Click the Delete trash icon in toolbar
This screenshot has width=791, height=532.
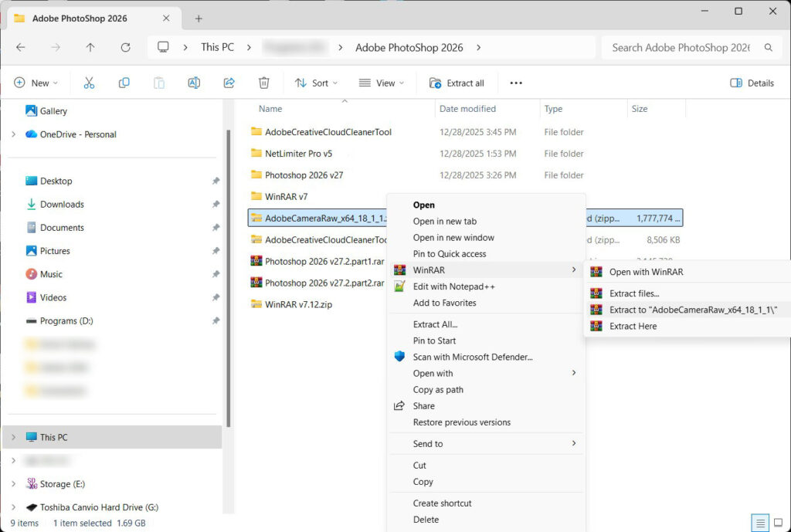click(264, 83)
